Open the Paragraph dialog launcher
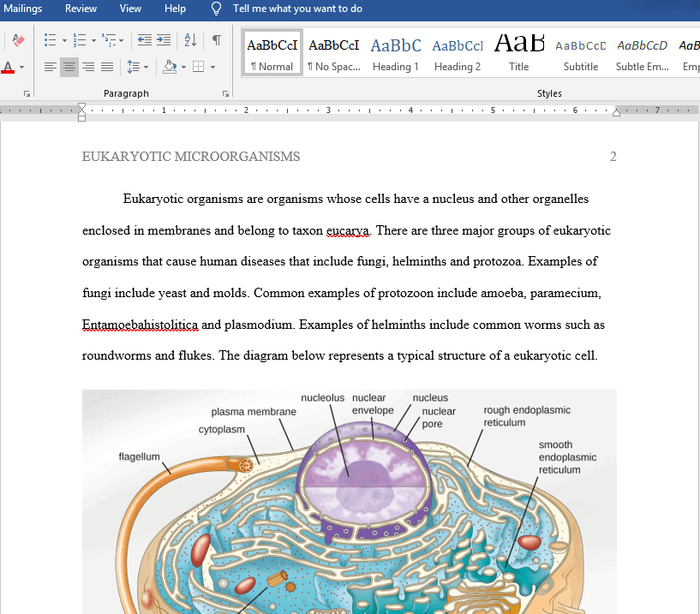This screenshot has height=614, width=700. coord(225,93)
